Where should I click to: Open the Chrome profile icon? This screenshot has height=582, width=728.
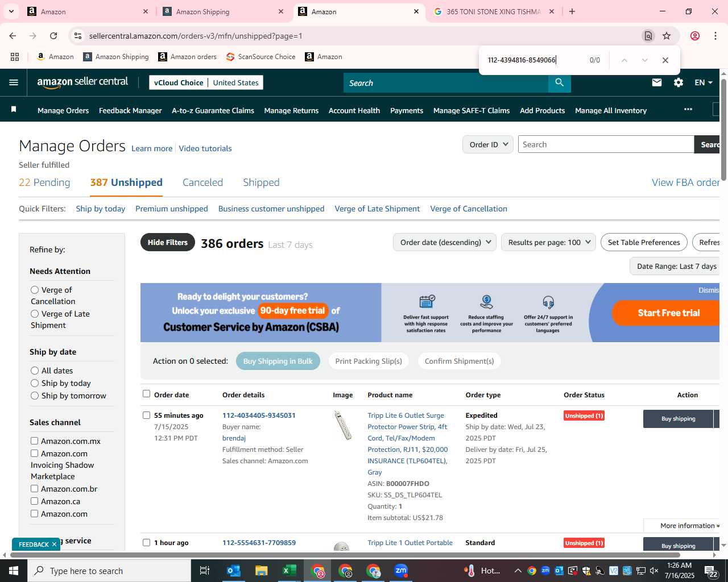[695, 36]
